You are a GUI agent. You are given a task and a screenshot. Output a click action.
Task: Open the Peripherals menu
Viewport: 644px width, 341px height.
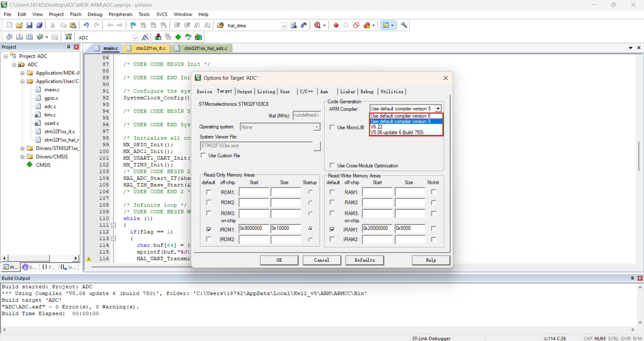coord(120,14)
